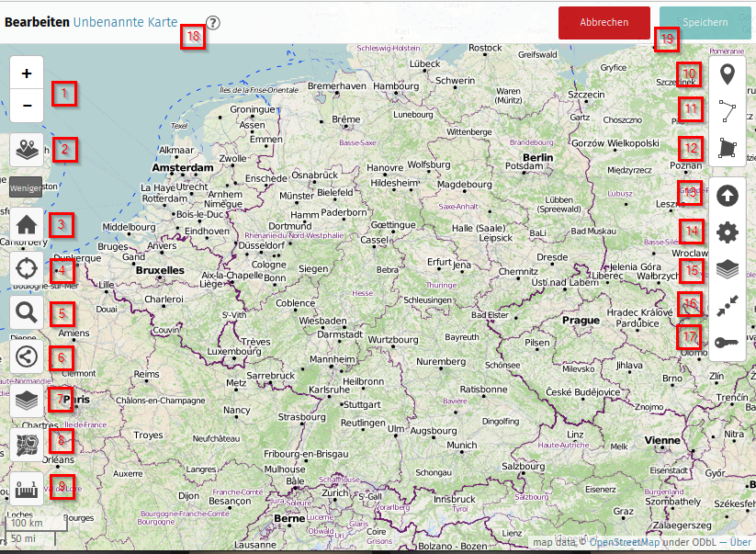This screenshot has width=756, height=554.
Task: Click the Bruxelles label on map
Action: (160, 270)
